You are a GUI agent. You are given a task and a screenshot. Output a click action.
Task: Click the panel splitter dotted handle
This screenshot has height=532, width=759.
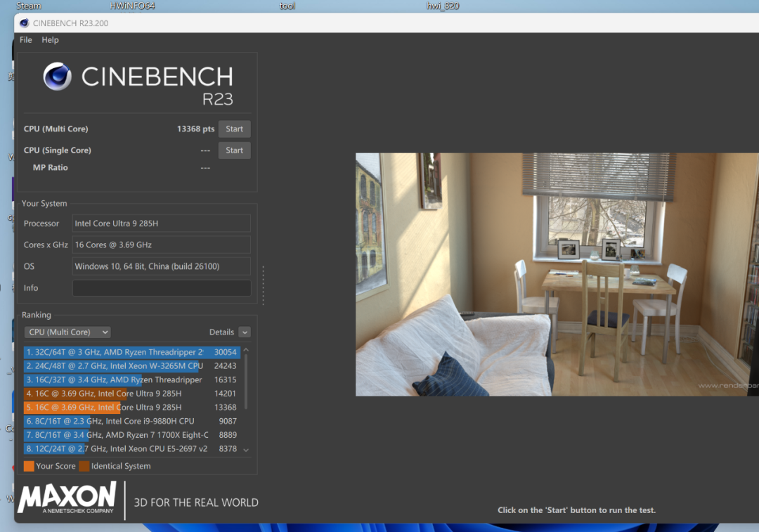point(263,285)
